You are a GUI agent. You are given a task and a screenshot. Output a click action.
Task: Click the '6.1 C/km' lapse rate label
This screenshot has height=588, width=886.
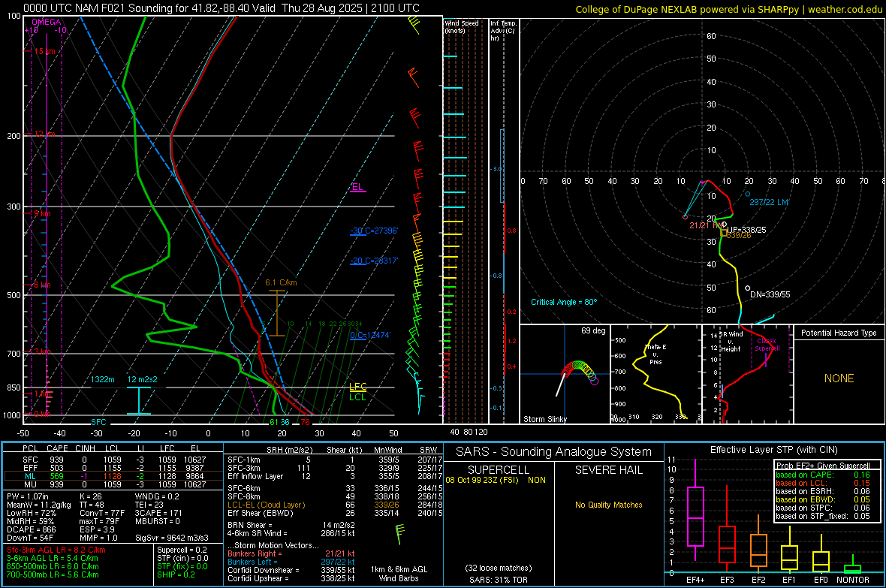point(281,282)
